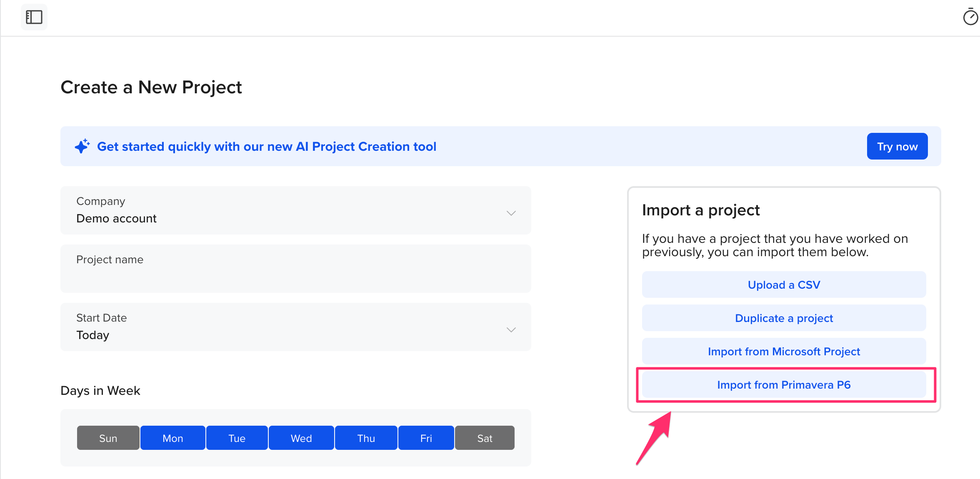980x479 pixels.
Task: Toggle Mon in Days in Week
Action: point(172,438)
